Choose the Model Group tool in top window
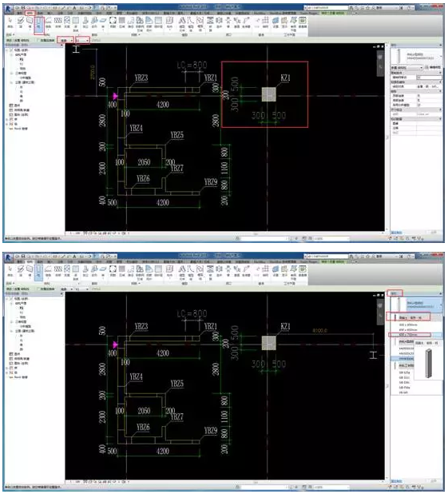448x494 pixels. [200, 24]
